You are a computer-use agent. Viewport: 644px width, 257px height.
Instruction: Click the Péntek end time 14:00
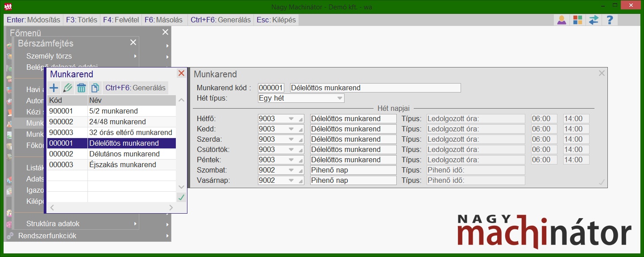click(x=576, y=160)
